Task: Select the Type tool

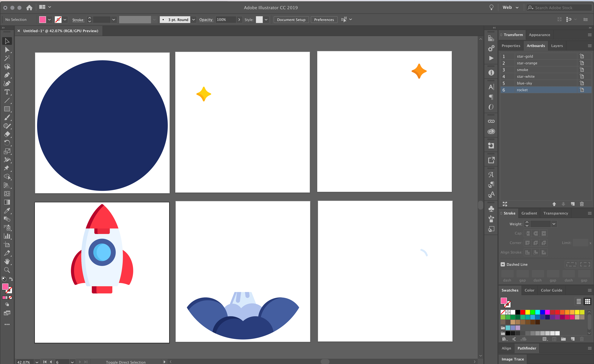Action: click(7, 92)
